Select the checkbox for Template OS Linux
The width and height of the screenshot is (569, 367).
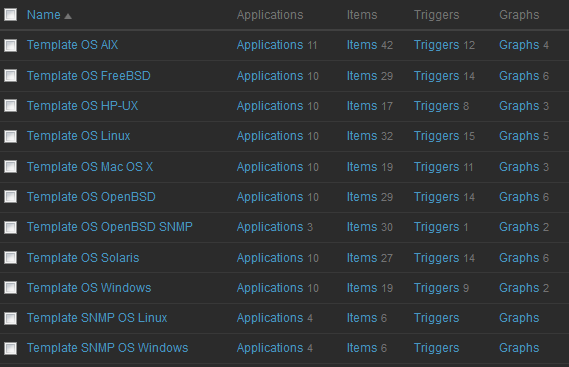[11, 136]
